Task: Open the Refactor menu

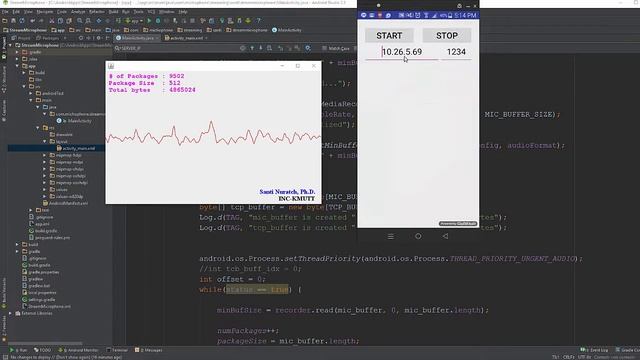Action: (97, 12)
